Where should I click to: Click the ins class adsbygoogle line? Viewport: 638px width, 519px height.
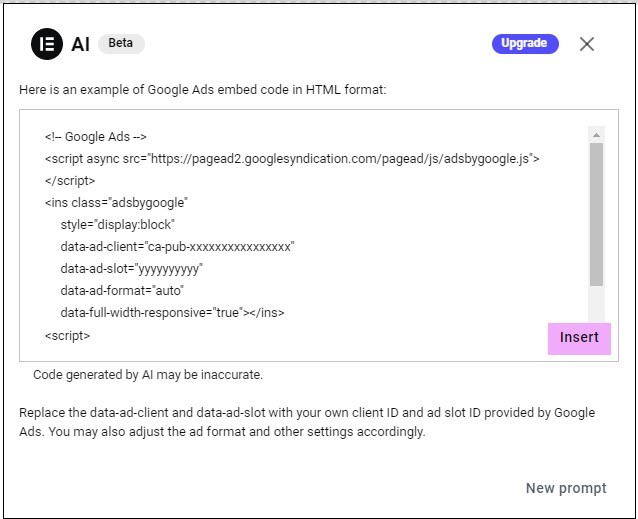coord(116,203)
